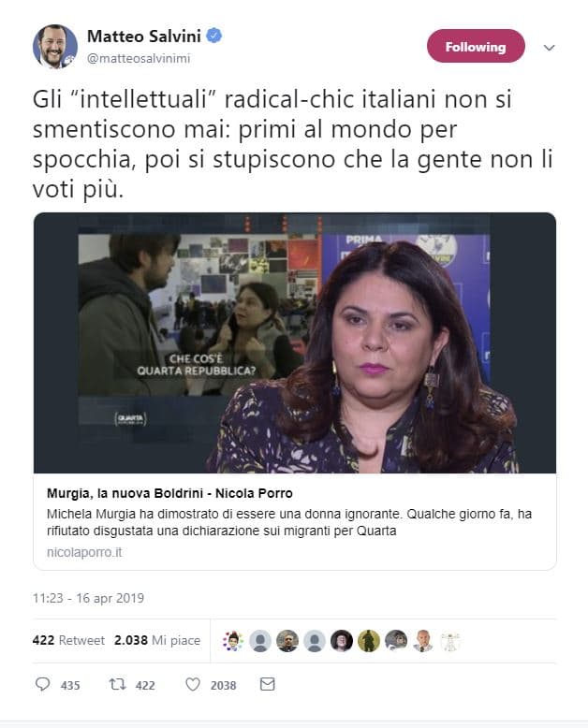The width and height of the screenshot is (588, 728).
Task: Open the 2.038 Mi piace list
Action: [x=157, y=640]
